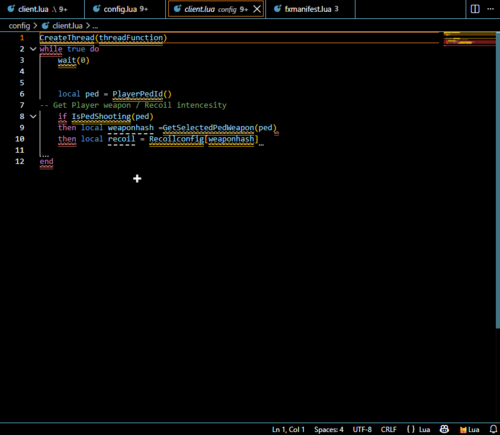This screenshot has width=500, height=435.
Task: Open the More Actions ellipsis menu
Action: coord(491,9)
